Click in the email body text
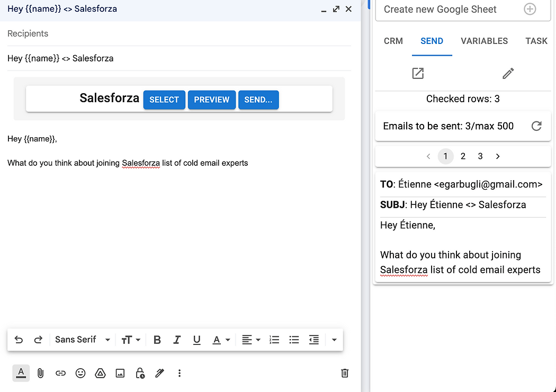The image size is (556, 392). [x=128, y=163]
